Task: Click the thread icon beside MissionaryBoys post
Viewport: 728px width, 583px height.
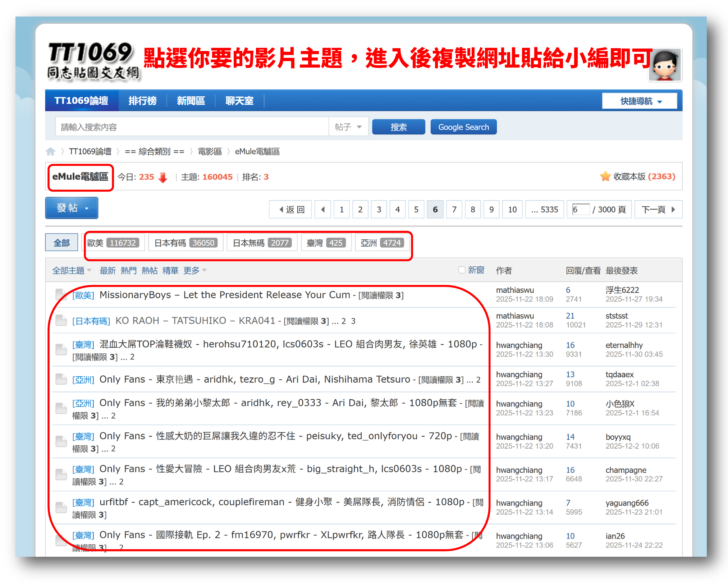Action: coord(61,294)
